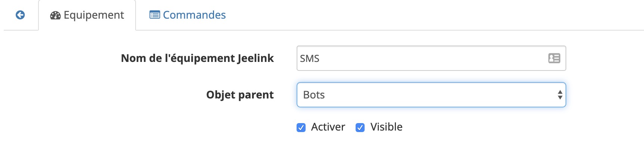Viewport: 644px width, 141px height.
Task: Click the word Commandes in tab bar
Action: pyautogui.click(x=194, y=15)
